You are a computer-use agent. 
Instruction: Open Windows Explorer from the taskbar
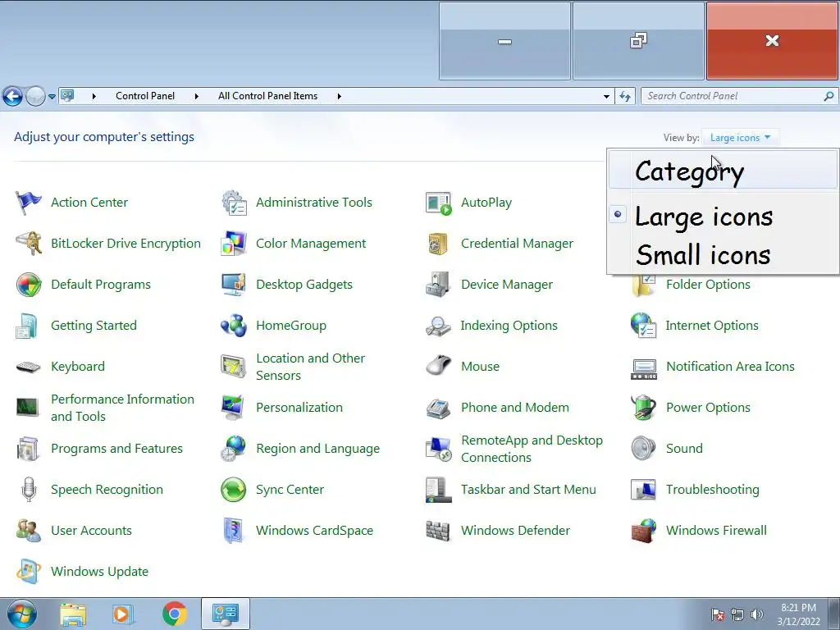(73, 614)
